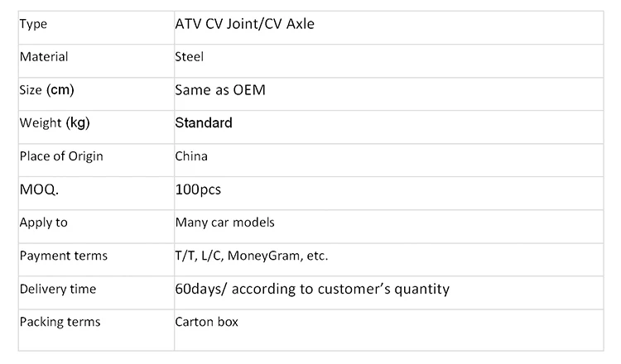Click the "Place of Origin" label
Image resolution: width=621 pixels, height=364 pixels.
point(60,156)
